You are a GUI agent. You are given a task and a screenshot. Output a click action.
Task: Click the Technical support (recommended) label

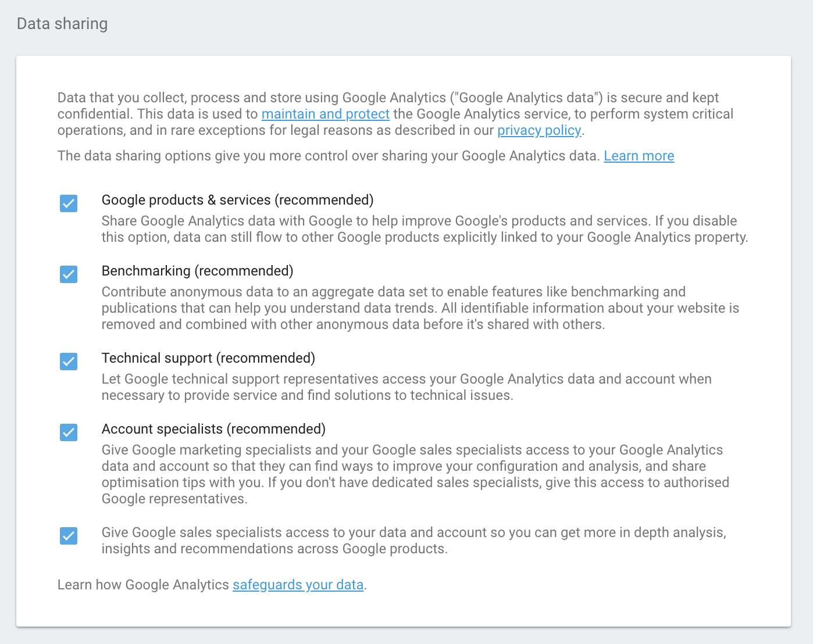tap(208, 358)
